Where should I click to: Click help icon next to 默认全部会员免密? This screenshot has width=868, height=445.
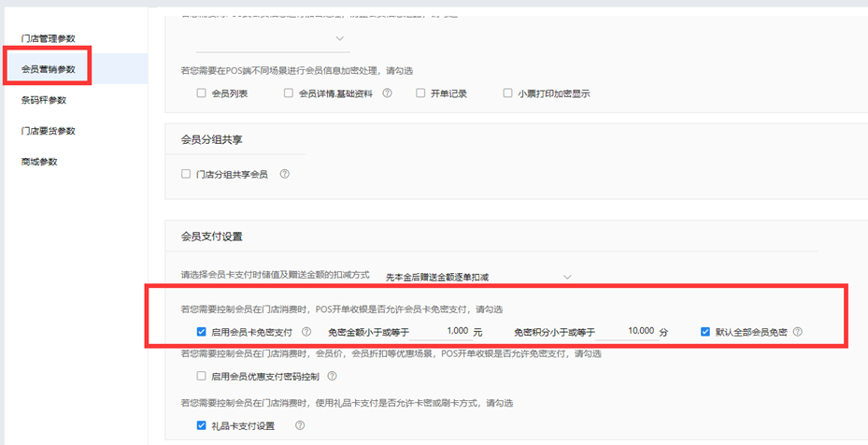click(799, 332)
